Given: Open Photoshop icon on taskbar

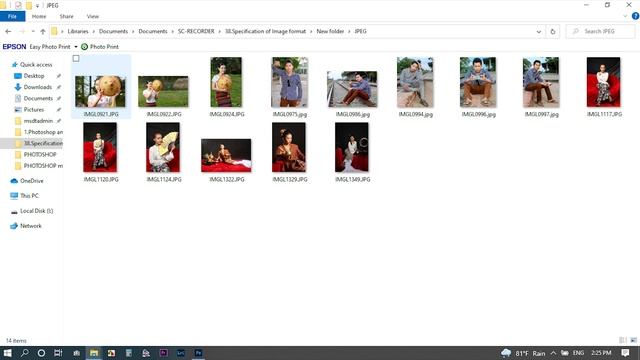Looking at the screenshot, I should pyautogui.click(x=198, y=353).
